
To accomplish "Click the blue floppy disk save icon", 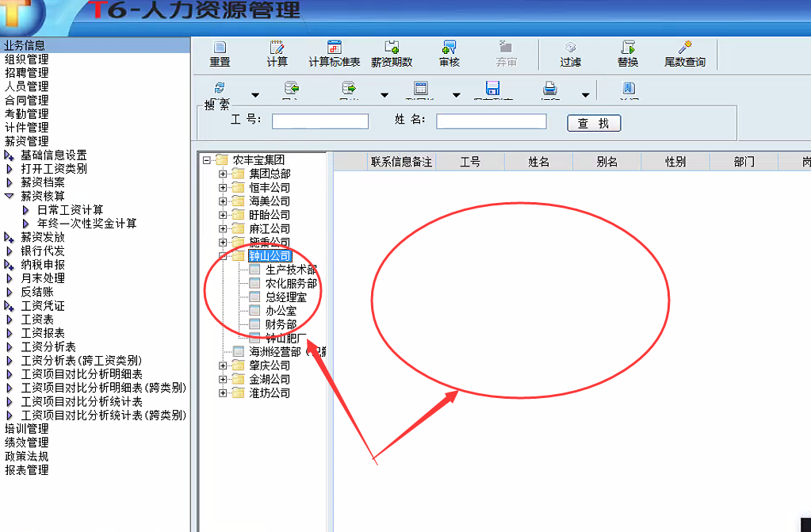I will 493,87.
